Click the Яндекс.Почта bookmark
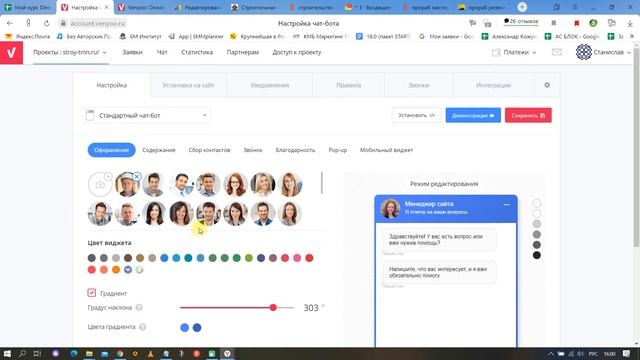 27,36
